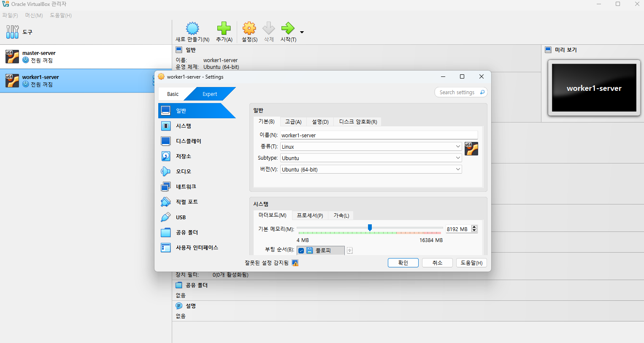
Task: Decrease base memory with the down stepper
Action: pos(474,231)
